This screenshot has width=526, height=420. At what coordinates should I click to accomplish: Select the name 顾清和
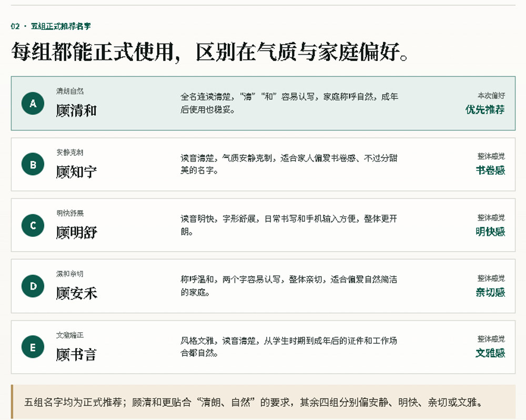click(76, 111)
